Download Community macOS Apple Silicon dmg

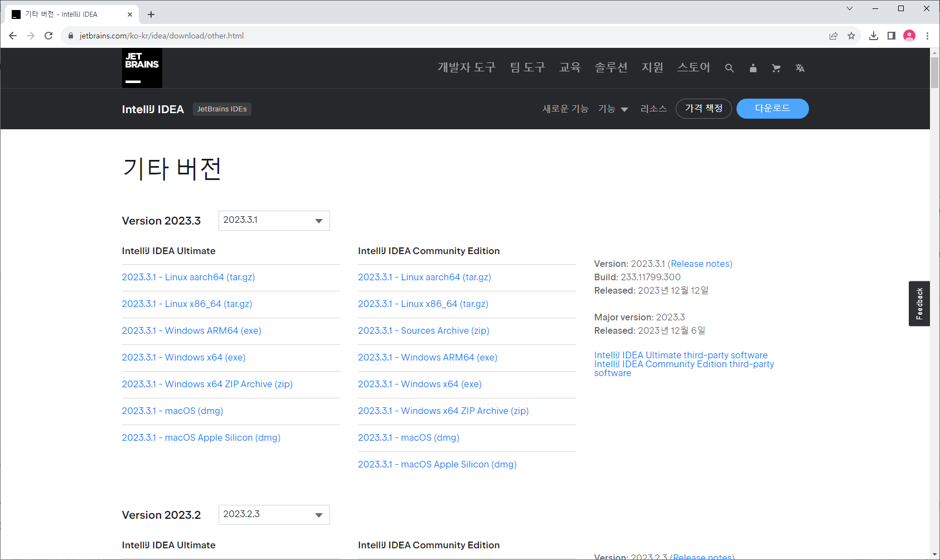point(437,464)
